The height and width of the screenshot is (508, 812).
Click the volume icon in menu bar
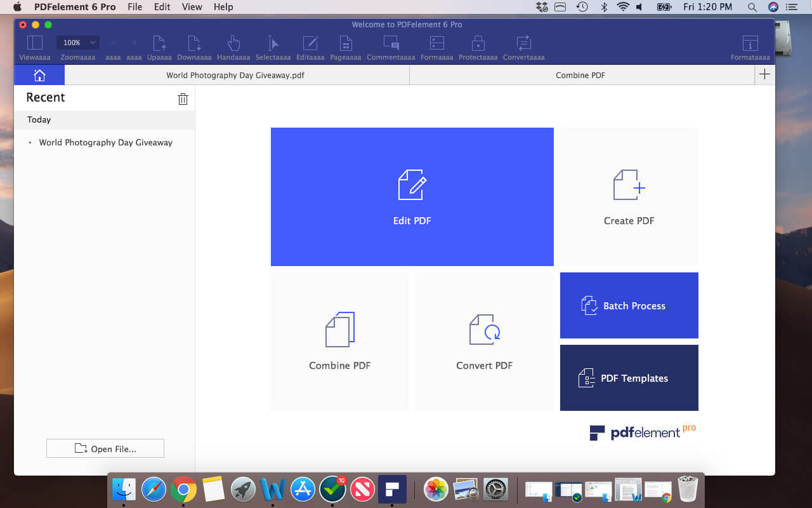tap(639, 7)
